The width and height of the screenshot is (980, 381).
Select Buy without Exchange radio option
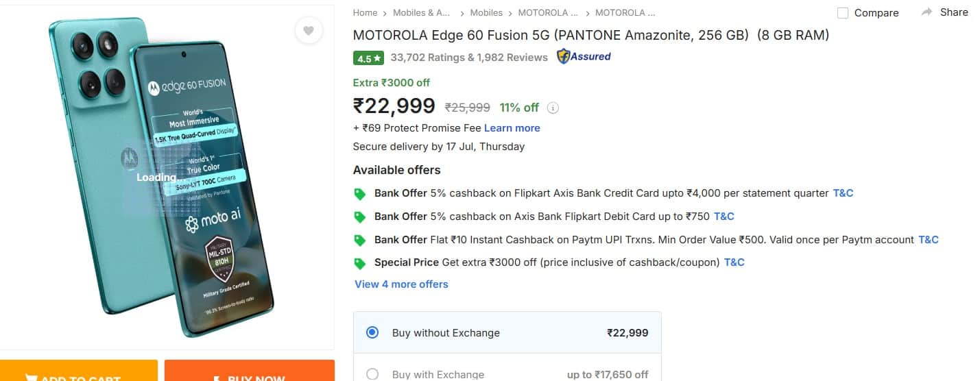[x=372, y=332]
